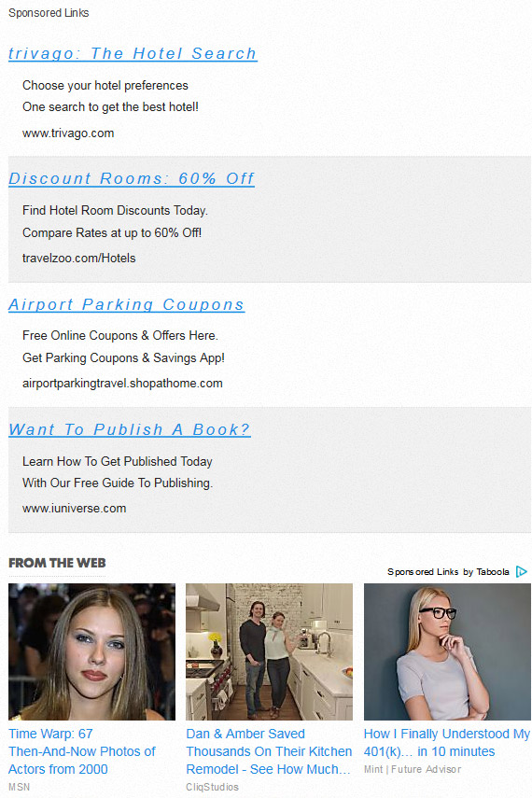The height and width of the screenshot is (798, 532).
Task: Click the MSN source label
Action: coord(20,787)
